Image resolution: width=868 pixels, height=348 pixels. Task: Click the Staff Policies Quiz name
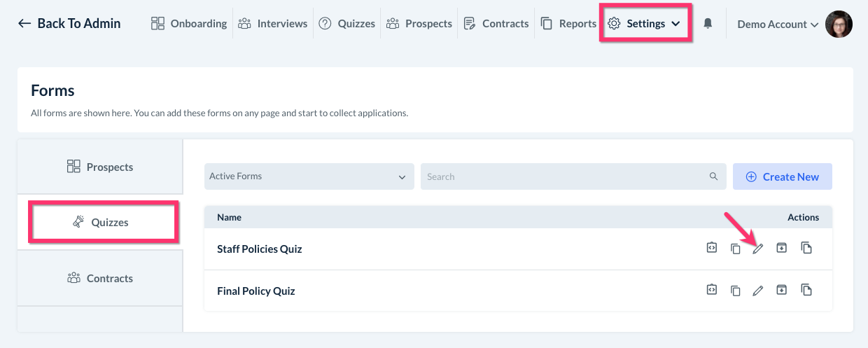click(x=260, y=249)
